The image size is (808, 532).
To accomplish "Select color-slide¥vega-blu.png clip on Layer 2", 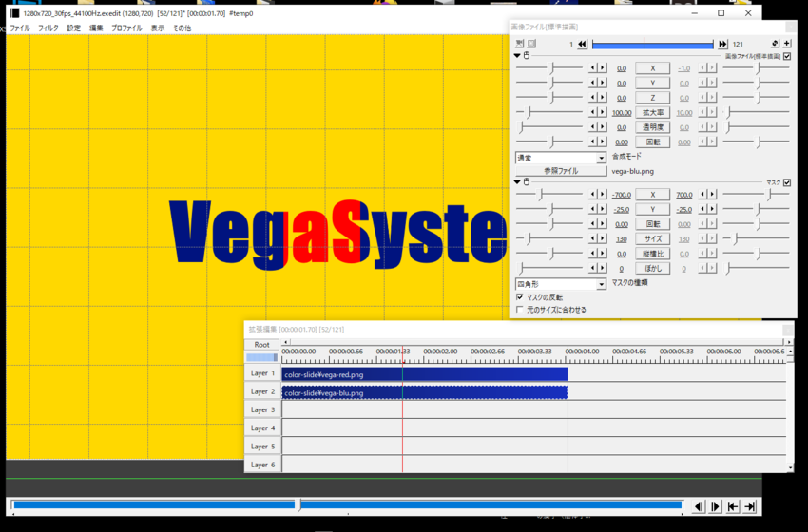I will pyautogui.click(x=425, y=393).
